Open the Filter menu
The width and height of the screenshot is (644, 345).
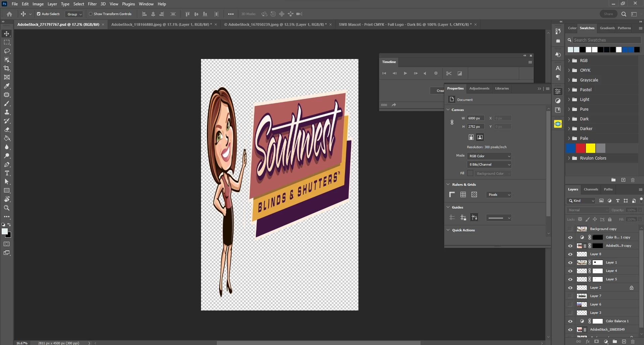pos(92,4)
